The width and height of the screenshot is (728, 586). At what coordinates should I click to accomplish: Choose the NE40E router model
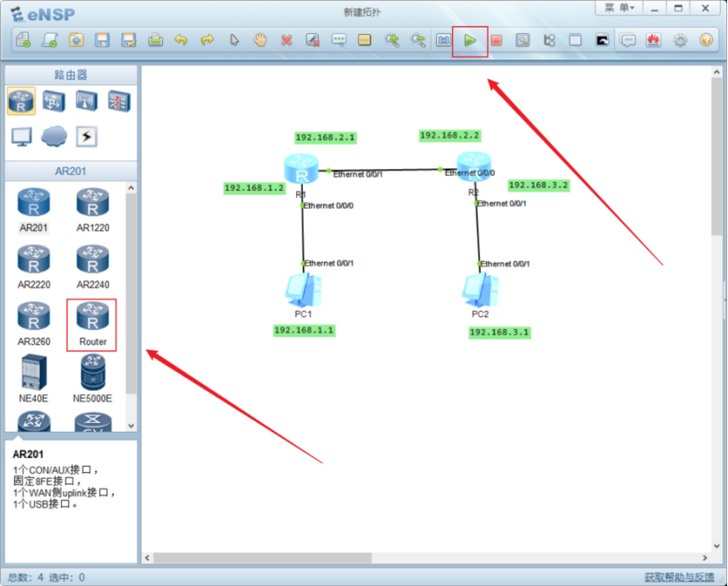click(33, 378)
